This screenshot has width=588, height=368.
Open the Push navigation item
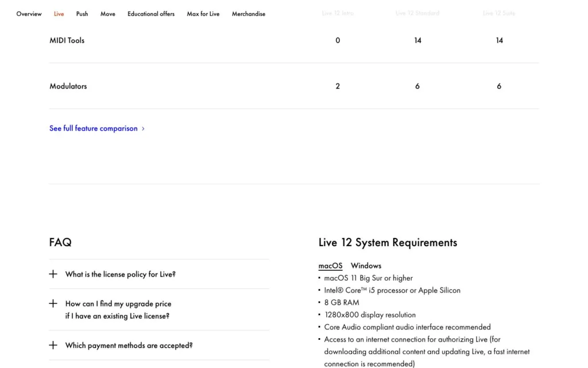pyautogui.click(x=82, y=14)
